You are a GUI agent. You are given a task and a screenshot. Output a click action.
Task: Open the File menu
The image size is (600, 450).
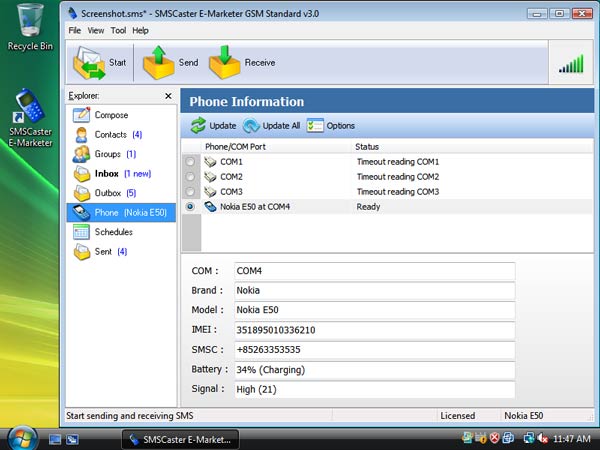tap(75, 31)
